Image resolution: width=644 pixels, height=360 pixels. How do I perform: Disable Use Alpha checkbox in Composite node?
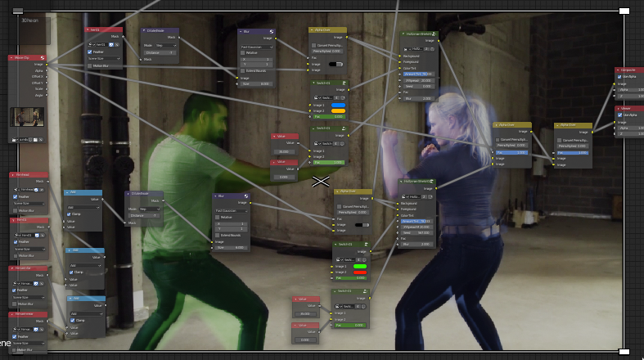619,77
